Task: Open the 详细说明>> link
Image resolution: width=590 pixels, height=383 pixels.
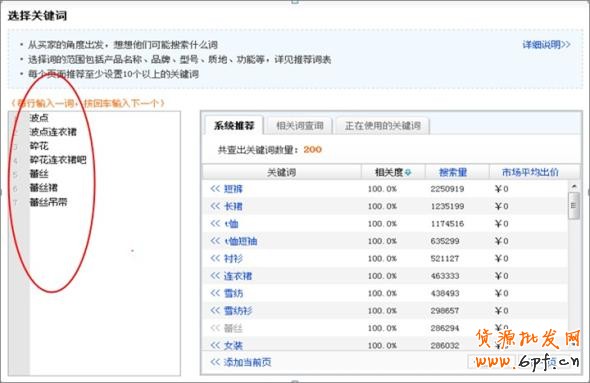Action: (546, 44)
